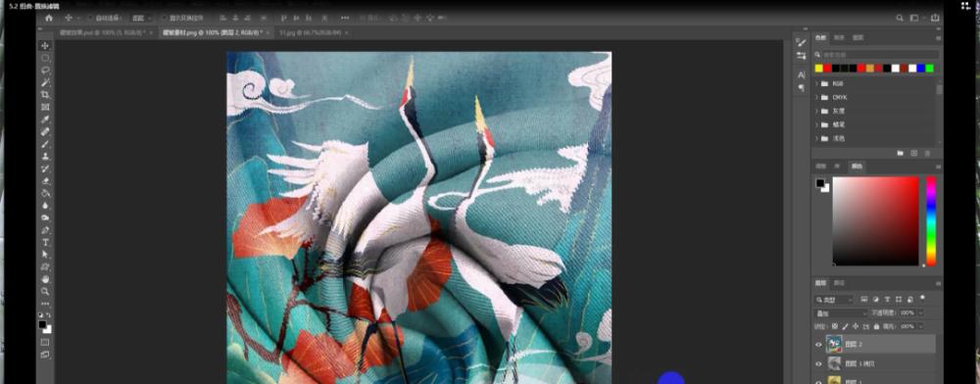
Task: Open the Edit Toolbar three-dots button
Action: click(45, 304)
